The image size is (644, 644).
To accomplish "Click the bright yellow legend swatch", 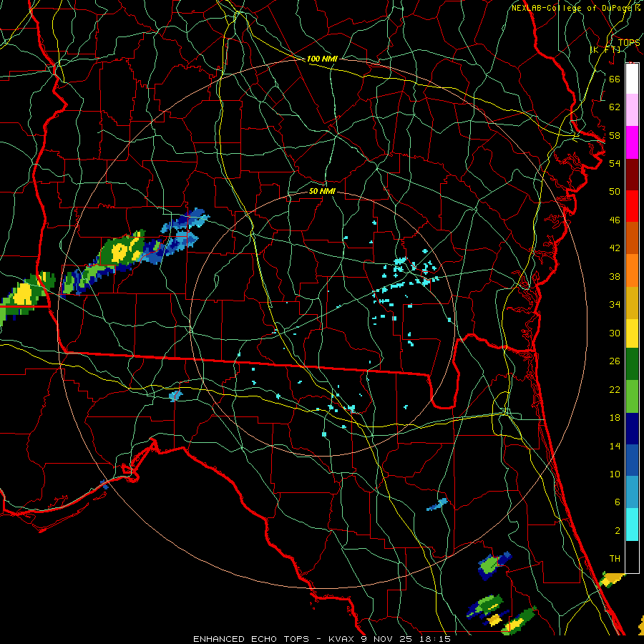I will (632, 333).
